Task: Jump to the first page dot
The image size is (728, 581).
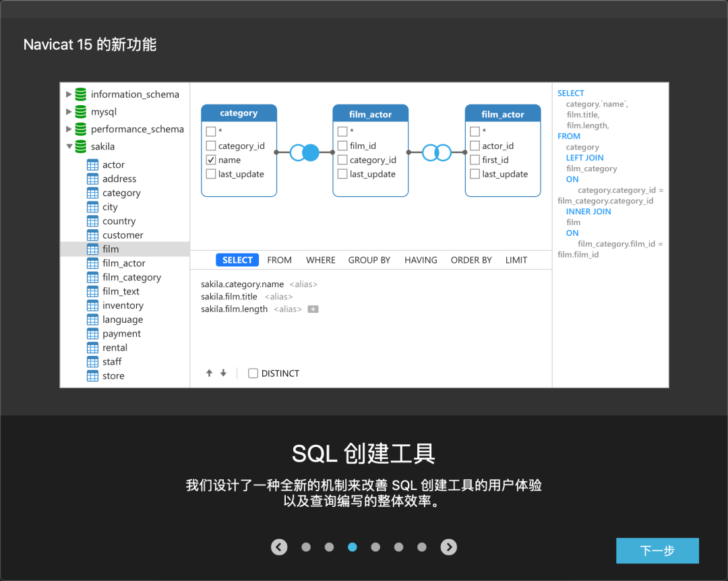Action: point(306,547)
